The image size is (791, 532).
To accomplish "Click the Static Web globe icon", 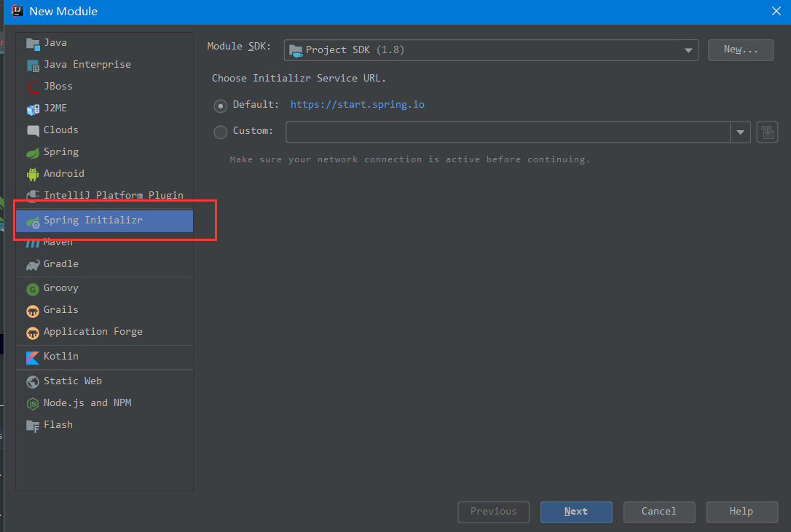I will pyautogui.click(x=33, y=382).
